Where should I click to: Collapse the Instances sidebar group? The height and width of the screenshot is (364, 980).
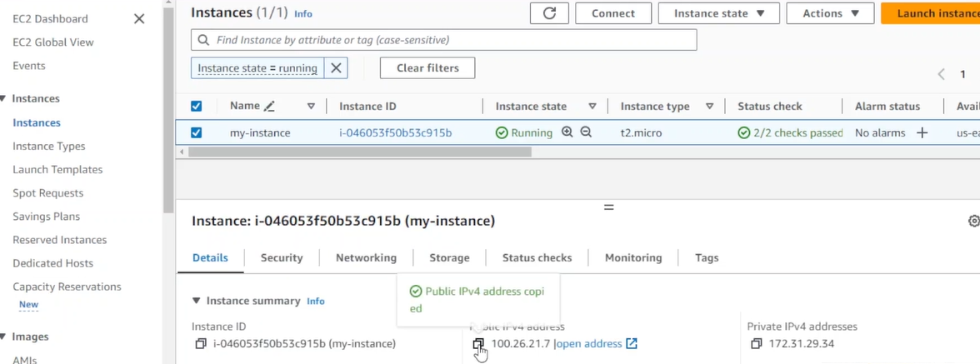2,98
